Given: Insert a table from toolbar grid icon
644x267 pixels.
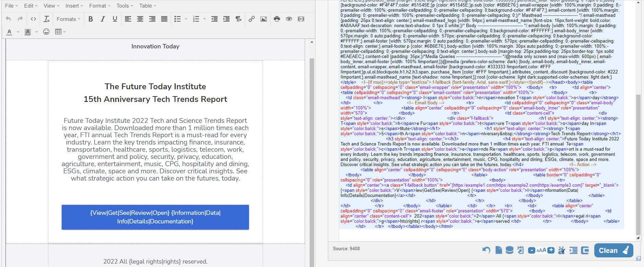Looking at the screenshot, I should coord(58,32).
